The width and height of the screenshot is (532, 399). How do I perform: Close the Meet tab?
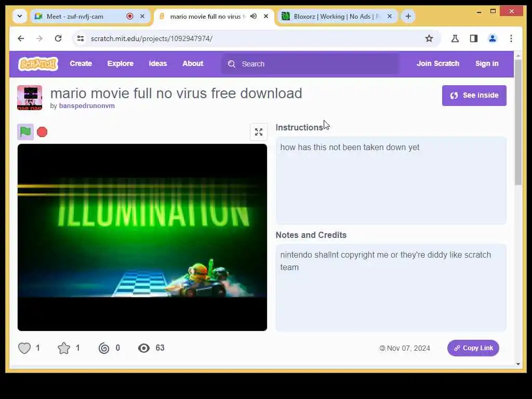click(142, 16)
